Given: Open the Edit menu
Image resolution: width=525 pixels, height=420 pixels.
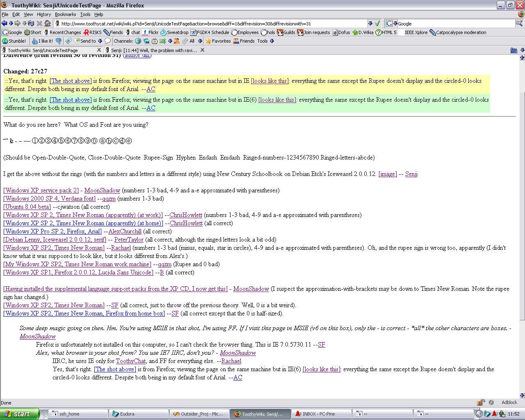Looking at the screenshot, I should [x=16, y=14].
